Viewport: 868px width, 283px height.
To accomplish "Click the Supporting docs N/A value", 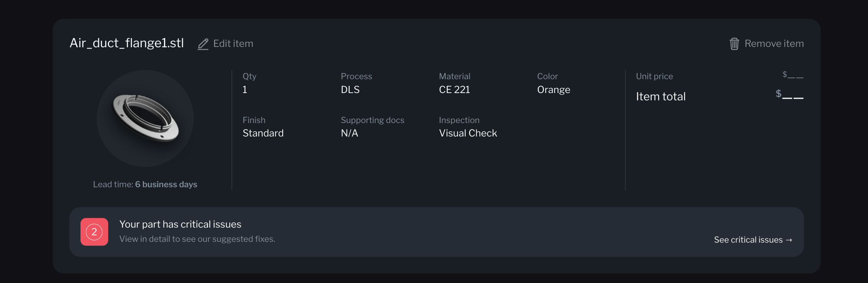I will [349, 133].
